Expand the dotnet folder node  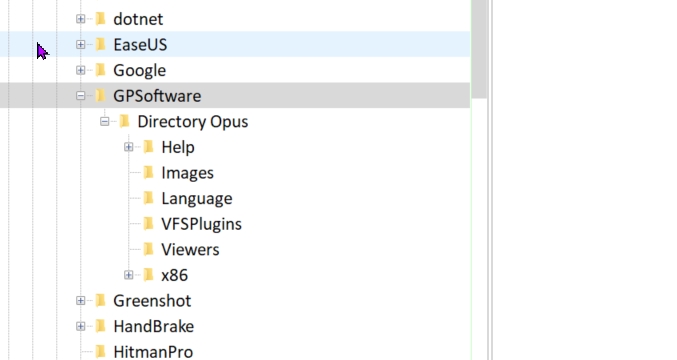point(80,19)
